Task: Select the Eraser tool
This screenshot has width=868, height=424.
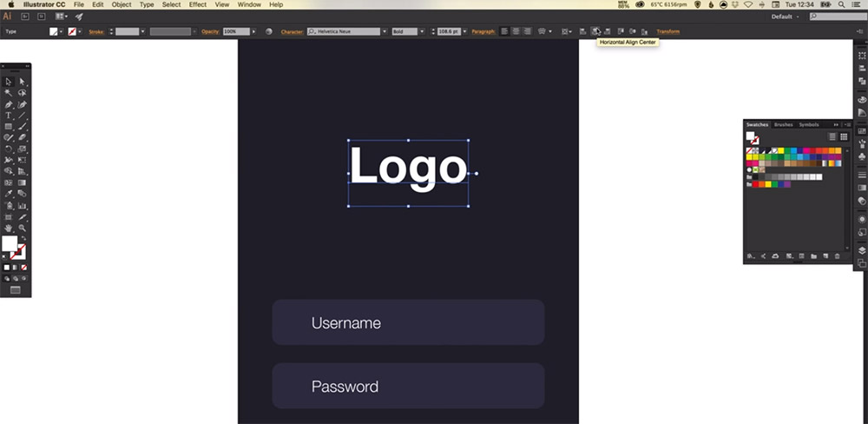Action: point(23,137)
